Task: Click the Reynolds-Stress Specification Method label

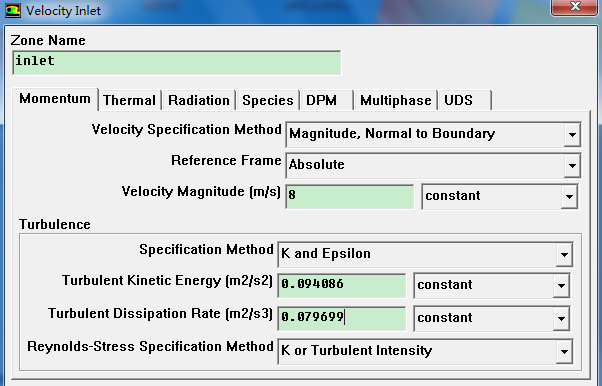Action: [x=150, y=346]
